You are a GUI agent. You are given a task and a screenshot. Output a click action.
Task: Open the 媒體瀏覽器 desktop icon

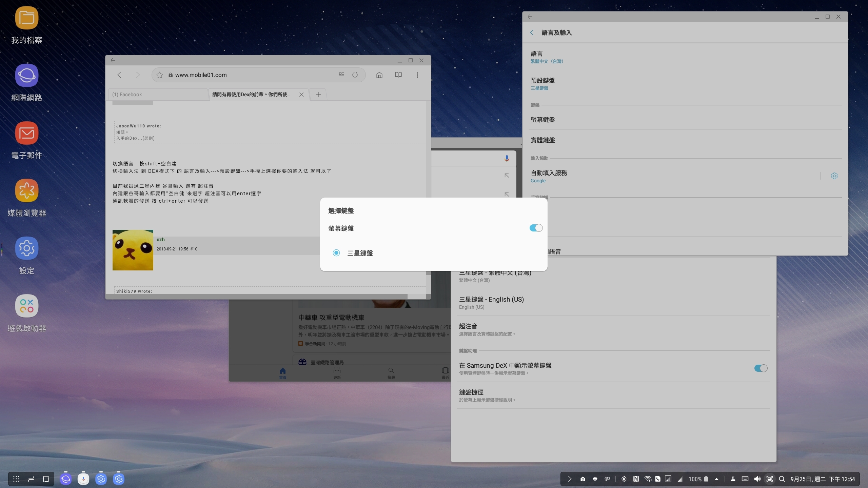(26, 198)
